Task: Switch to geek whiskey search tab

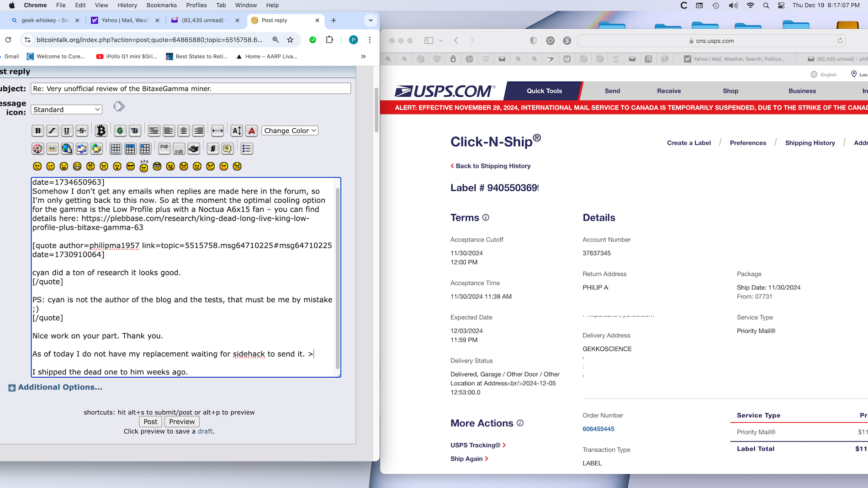Action: coord(45,20)
